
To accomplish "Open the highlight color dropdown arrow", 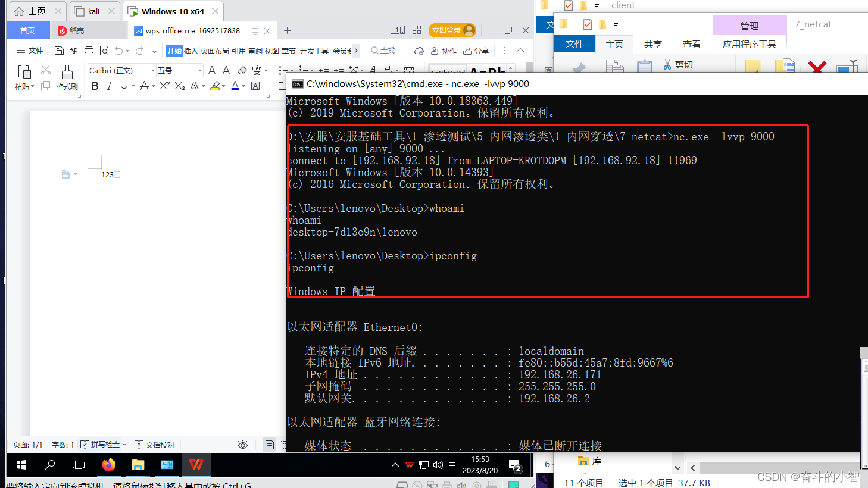I will (223, 86).
